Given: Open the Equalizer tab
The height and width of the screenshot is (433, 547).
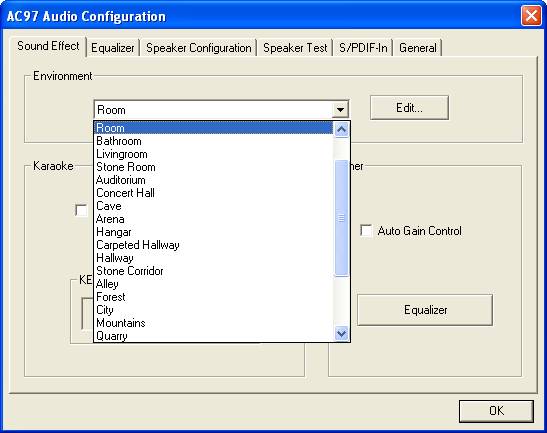Looking at the screenshot, I should pos(112,48).
